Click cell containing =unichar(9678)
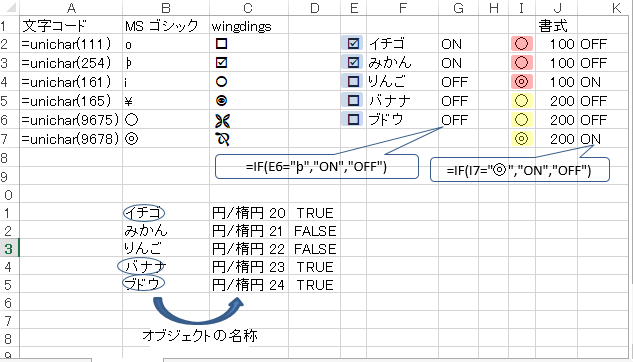Image resolution: width=633 pixels, height=362 pixels. click(71, 138)
